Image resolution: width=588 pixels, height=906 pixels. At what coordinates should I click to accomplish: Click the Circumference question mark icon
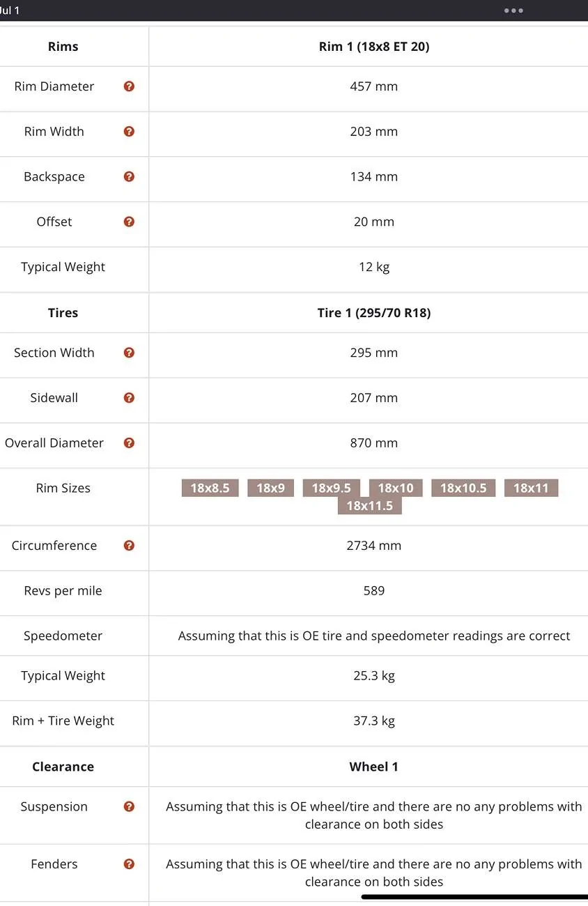tap(129, 546)
